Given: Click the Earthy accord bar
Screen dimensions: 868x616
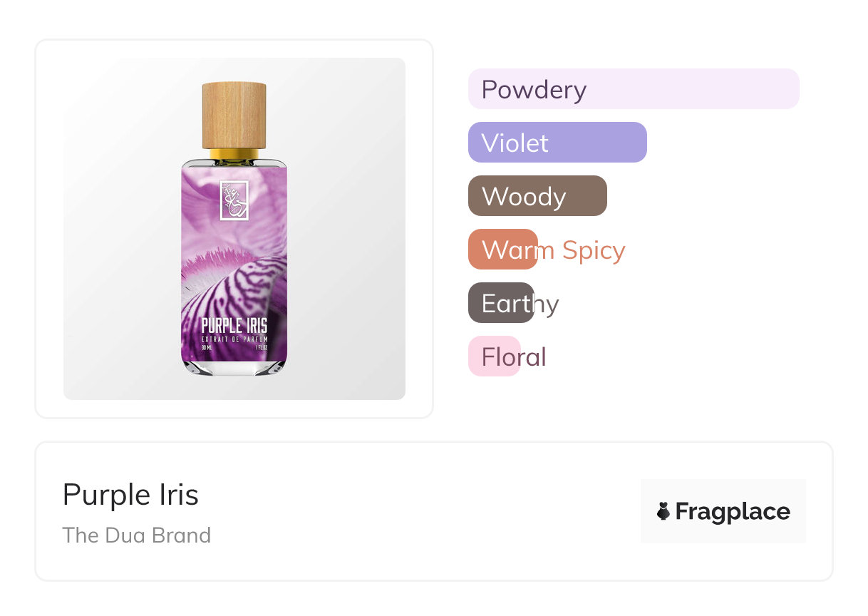Looking at the screenshot, I should pyautogui.click(x=500, y=303).
